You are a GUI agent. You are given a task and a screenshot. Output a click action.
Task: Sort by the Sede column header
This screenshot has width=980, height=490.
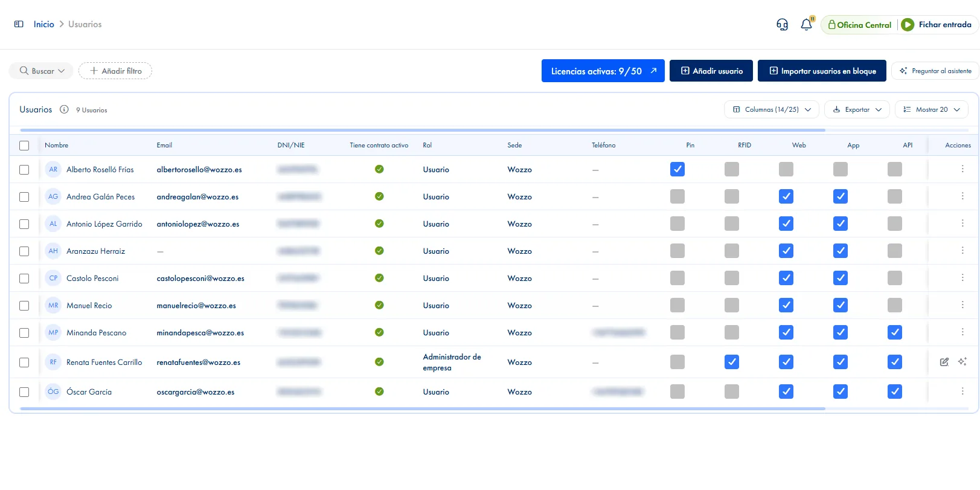point(514,145)
